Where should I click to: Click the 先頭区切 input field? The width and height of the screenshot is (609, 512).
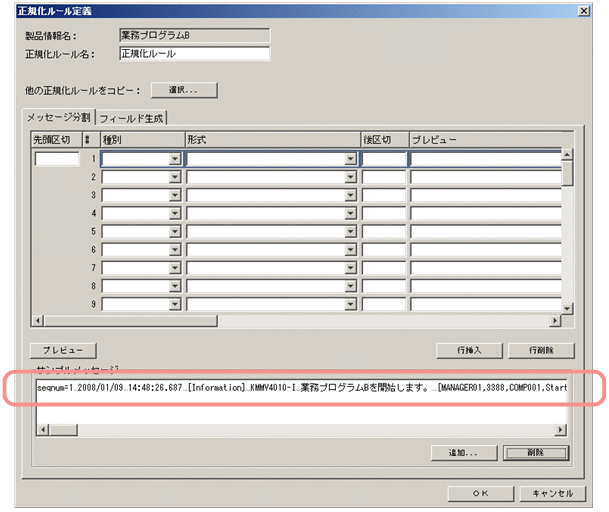click(56, 159)
